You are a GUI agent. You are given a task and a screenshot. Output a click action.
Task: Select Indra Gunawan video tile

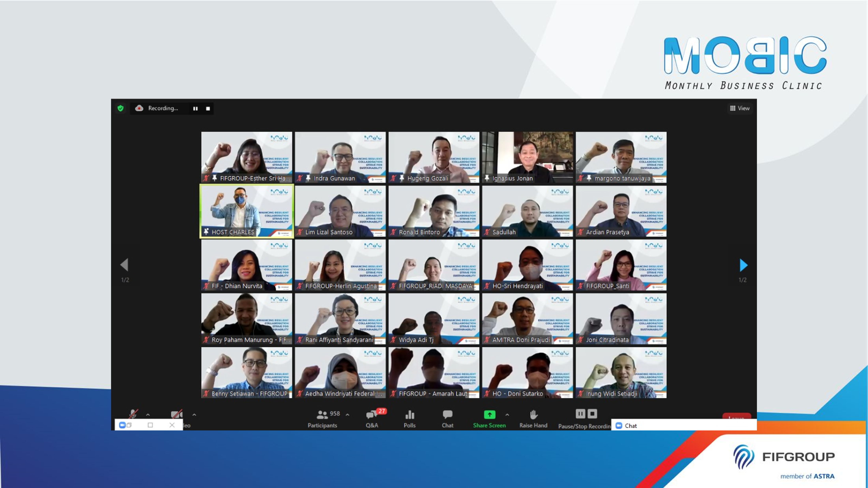[x=340, y=157]
